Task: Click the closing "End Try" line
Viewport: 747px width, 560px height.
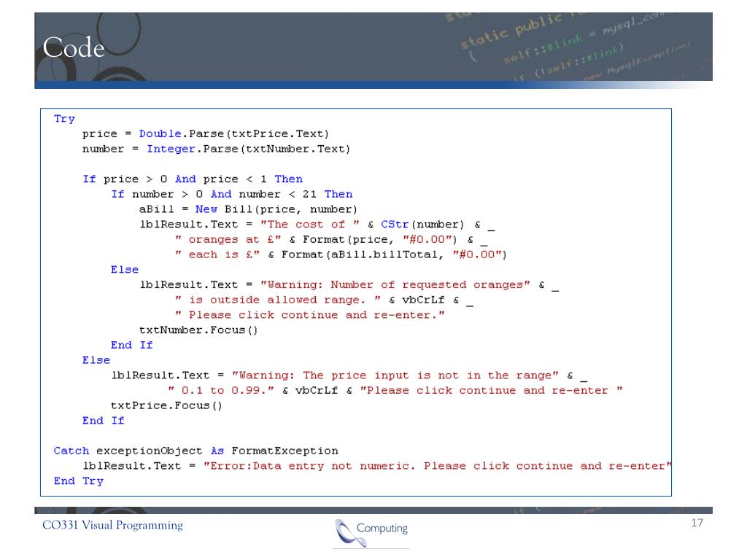Action: pyautogui.click(x=79, y=481)
